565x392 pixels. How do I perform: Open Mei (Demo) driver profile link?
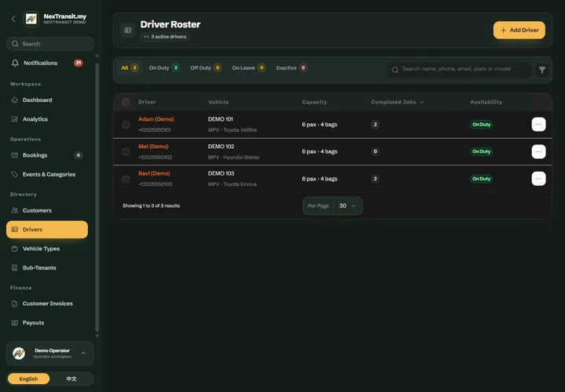click(x=153, y=147)
